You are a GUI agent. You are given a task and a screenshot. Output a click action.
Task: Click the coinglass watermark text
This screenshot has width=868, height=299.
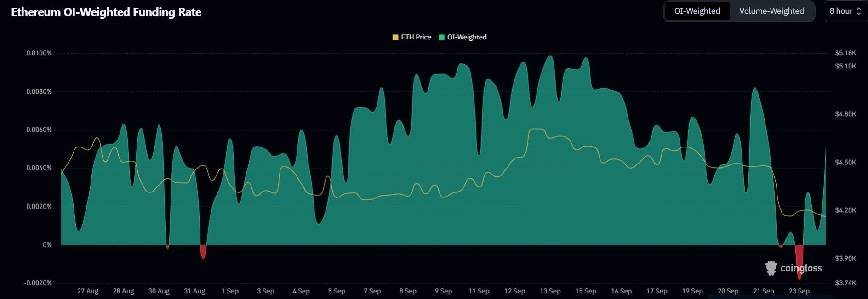pos(801,268)
